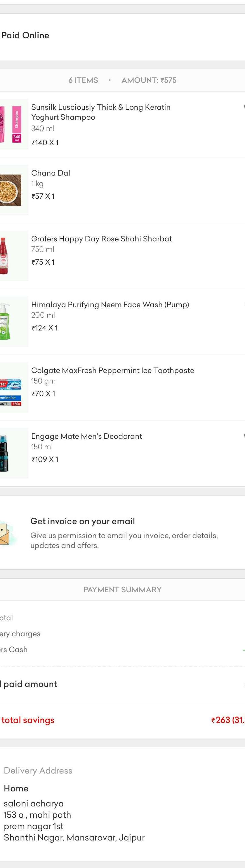Open Get invoice on your email
The height and width of the screenshot is (868, 245).
point(83,521)
